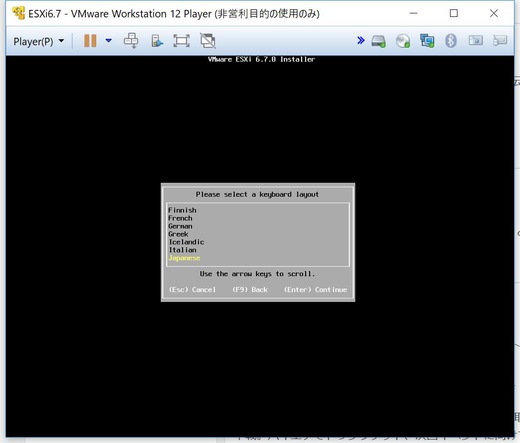Open the Player(P) menu
The image size is (520, 443).
[38, 41]
